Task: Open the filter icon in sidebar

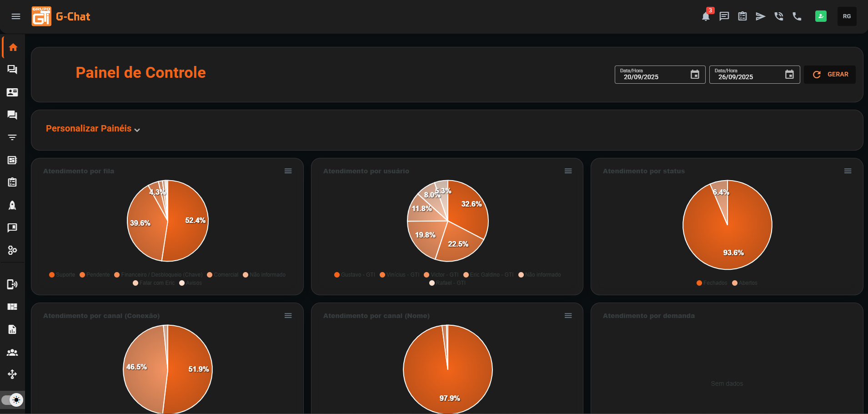Action: click(x=12, y=137)
